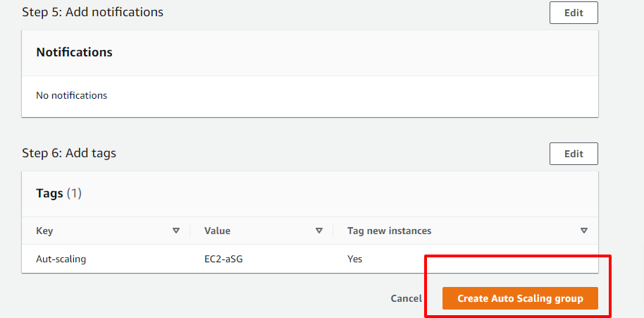
Task: Click the Step 5: Add notifications title
Action: click(x=93, y=12)
